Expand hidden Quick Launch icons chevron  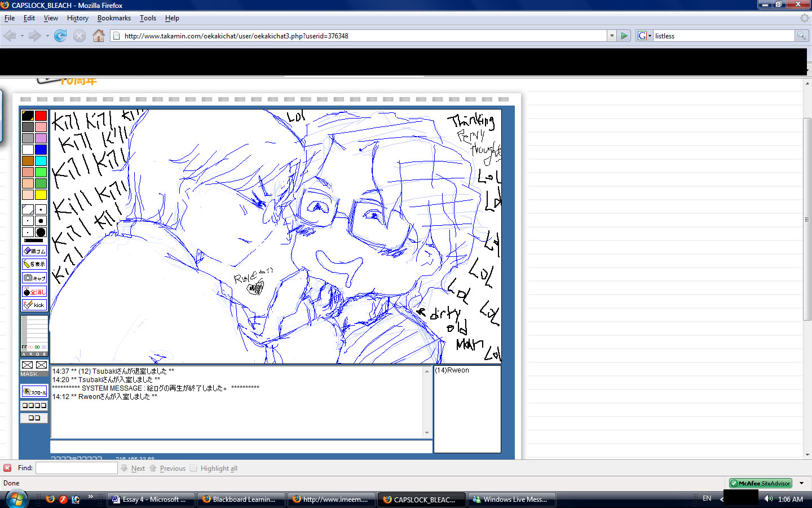click(x=90, y=497)
